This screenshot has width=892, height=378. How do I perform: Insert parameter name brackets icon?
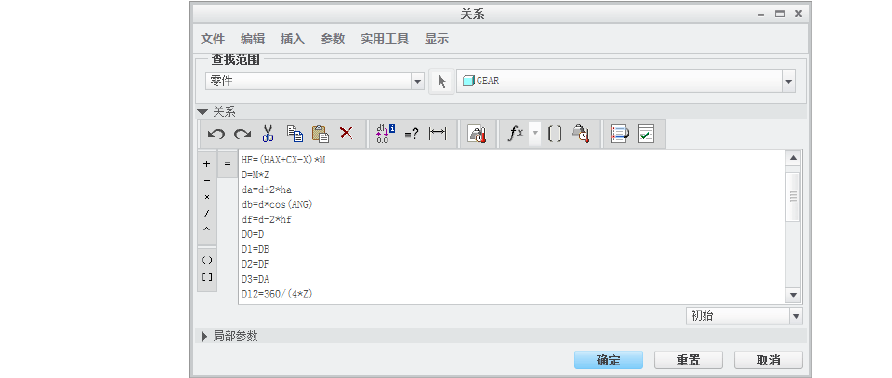(x=554, y=134)
